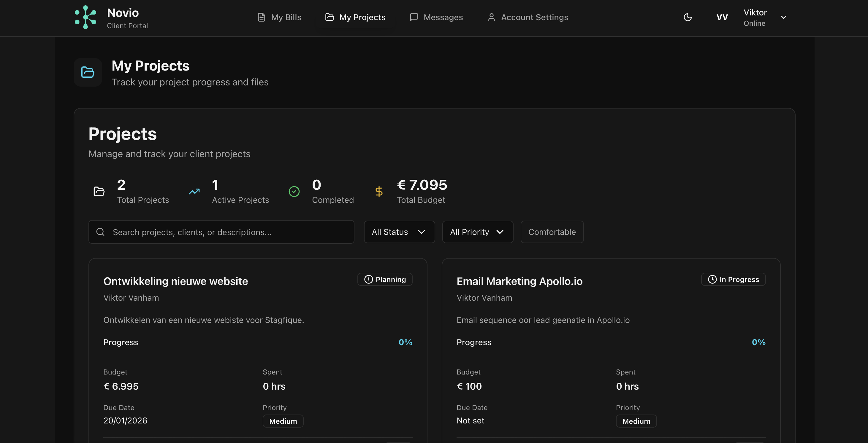Click the Account Settings person icon
The height and width of the screenshot is (443, 868).
tap(492, 17)
